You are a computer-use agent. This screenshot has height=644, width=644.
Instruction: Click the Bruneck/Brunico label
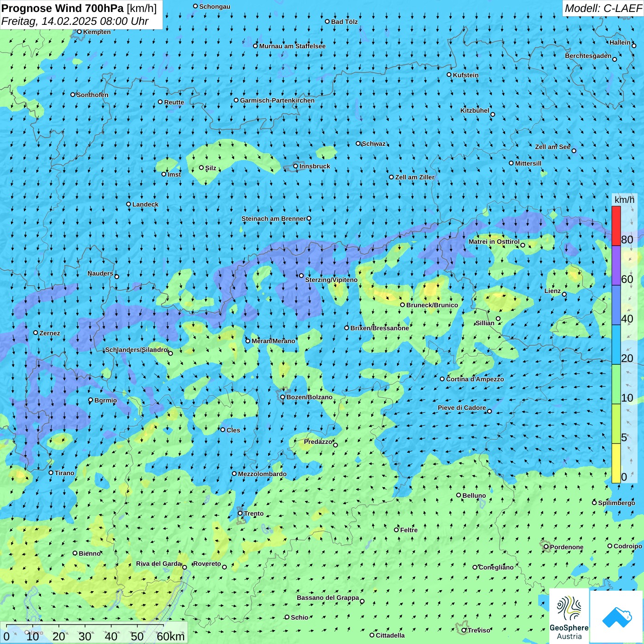(x=432, y=305)
